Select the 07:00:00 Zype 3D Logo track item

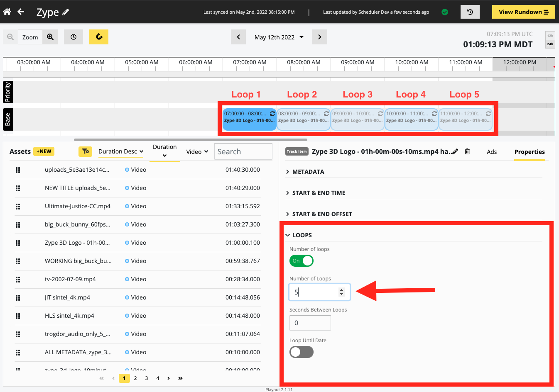(x=249, y=120)
